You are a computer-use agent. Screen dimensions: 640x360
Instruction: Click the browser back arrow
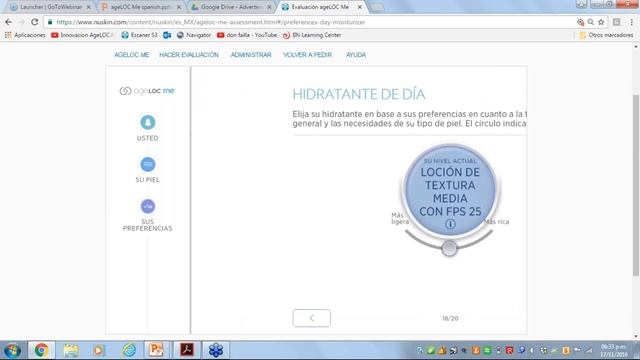9,22
